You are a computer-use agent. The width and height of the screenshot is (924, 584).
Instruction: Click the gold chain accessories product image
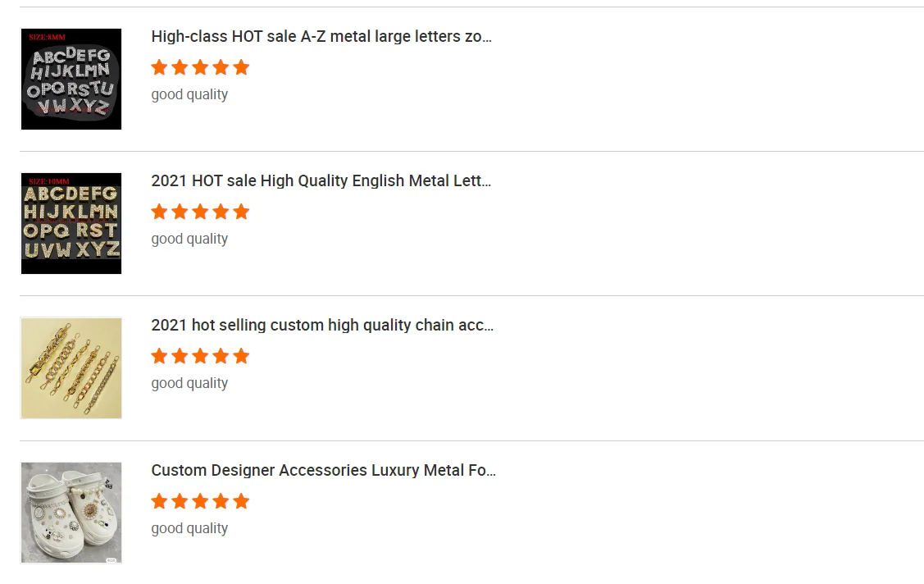(71, 368)
